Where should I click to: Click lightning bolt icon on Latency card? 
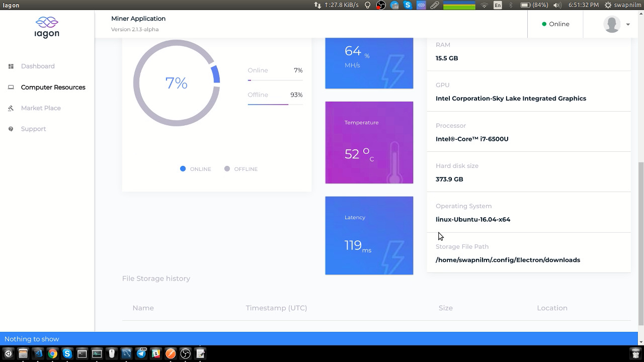pos(393,257)
